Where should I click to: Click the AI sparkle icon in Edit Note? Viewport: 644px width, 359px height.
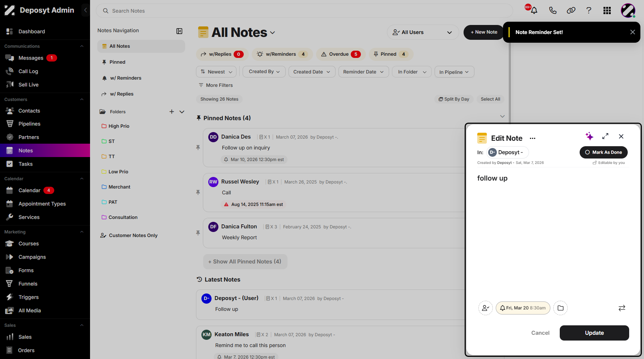pos(589,136)
